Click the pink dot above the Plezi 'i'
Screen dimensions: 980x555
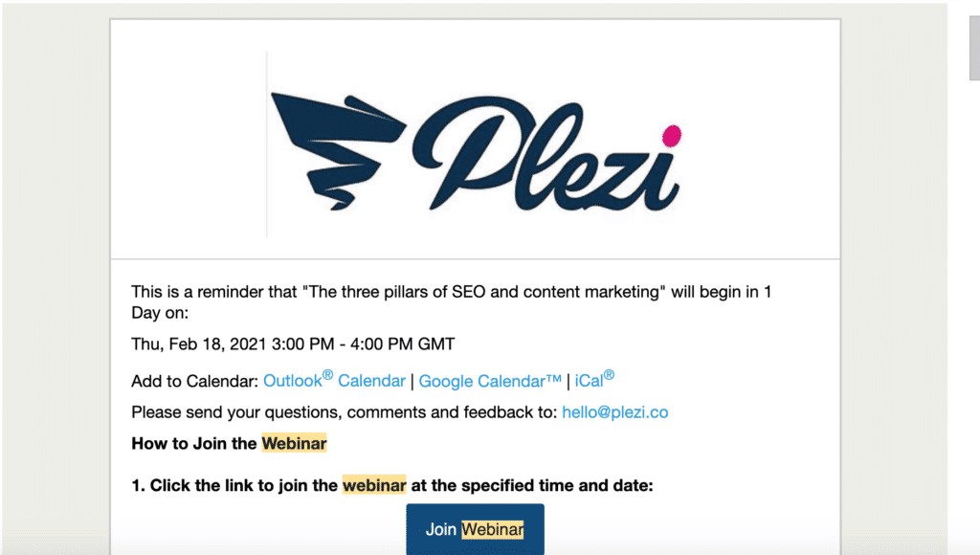(672, 136)
